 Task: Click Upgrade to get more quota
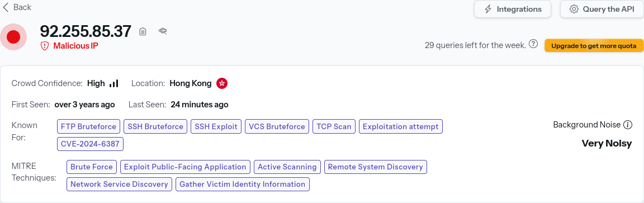pos(594,46)
